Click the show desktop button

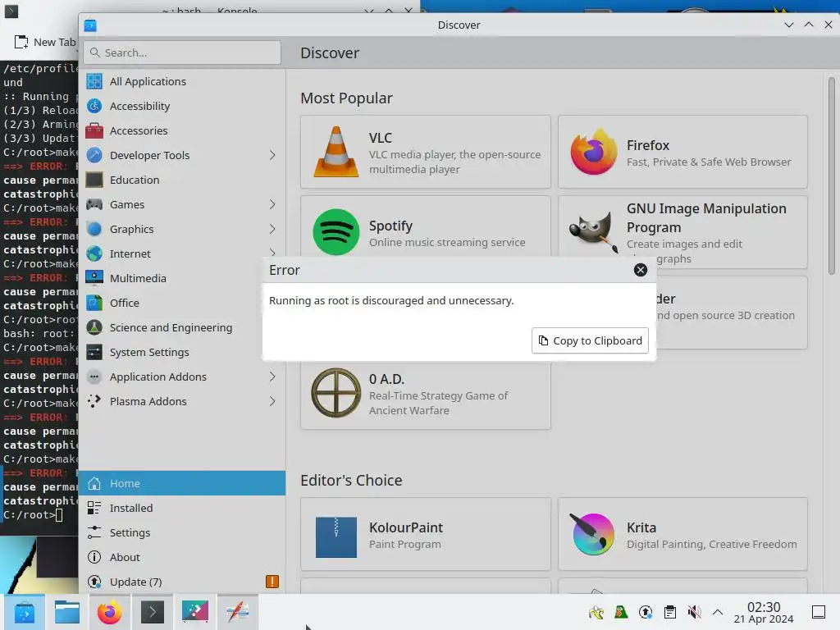819,612
